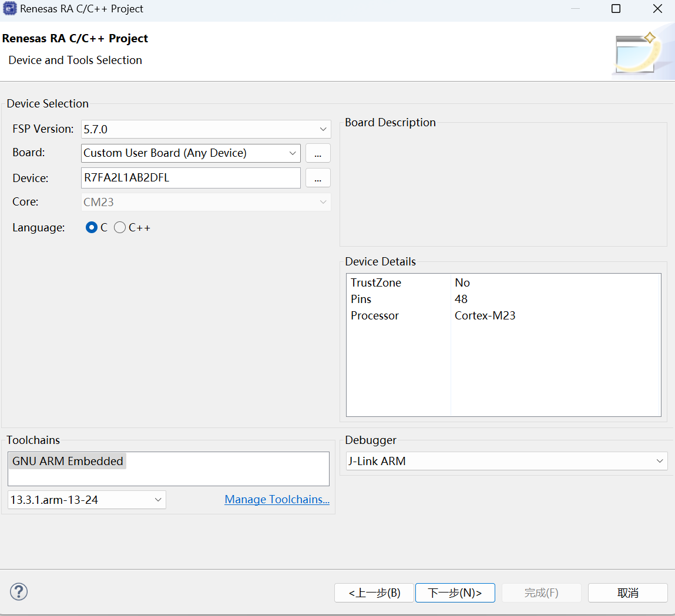This screenshot has height=616, width=675.
Task: Click the TrustZone value No
Action: point(462,282)
